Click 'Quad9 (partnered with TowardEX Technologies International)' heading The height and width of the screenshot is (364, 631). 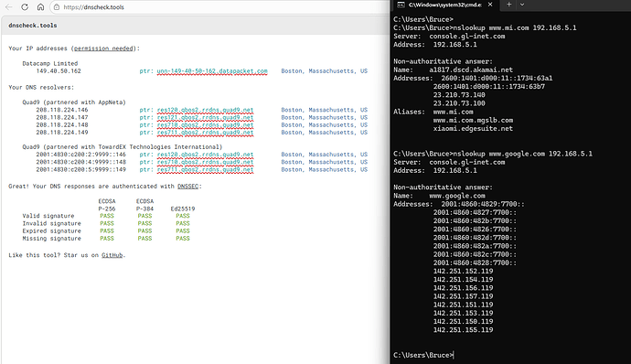[x=123, y=147]
